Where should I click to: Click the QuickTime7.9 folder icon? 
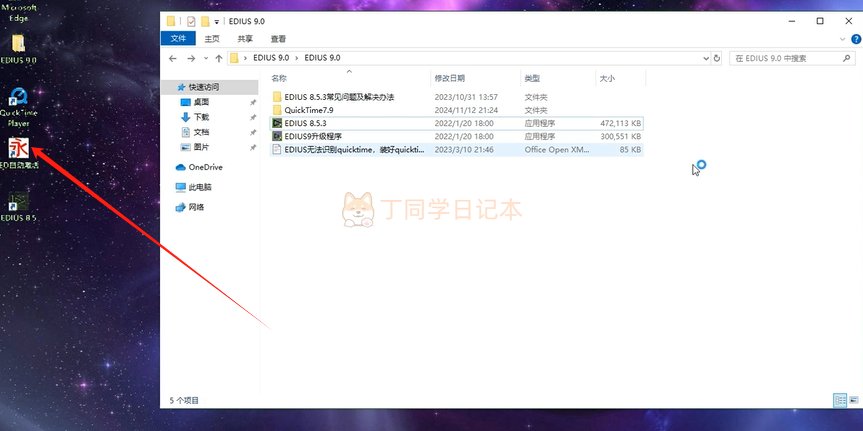coord(277,110)
